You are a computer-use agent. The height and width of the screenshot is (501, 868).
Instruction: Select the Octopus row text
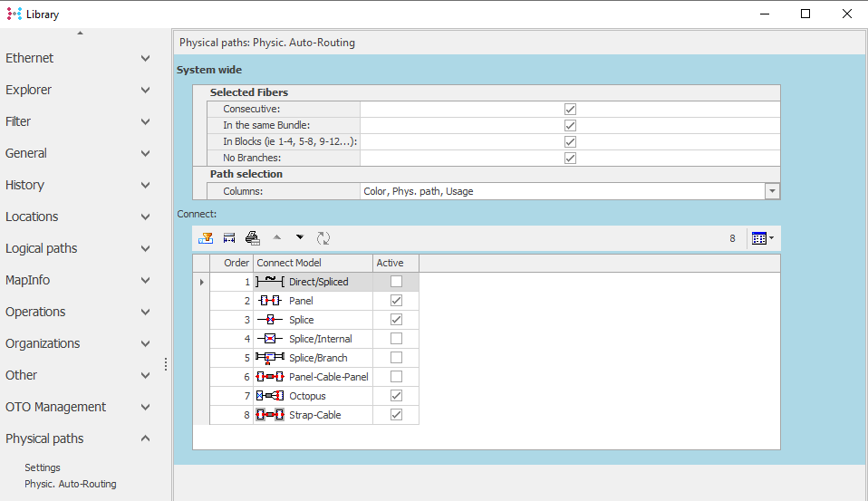coord(307,396)
